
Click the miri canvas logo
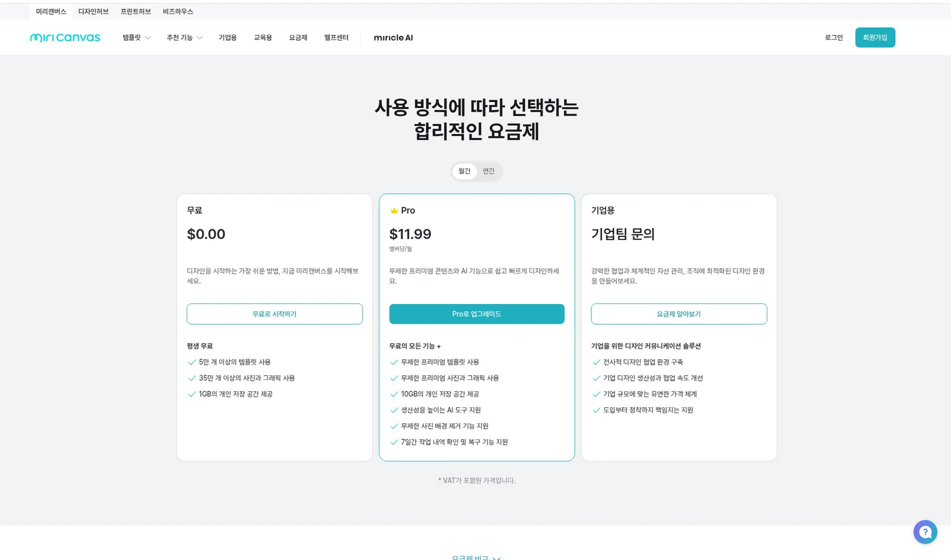click(x=65, y=37)
